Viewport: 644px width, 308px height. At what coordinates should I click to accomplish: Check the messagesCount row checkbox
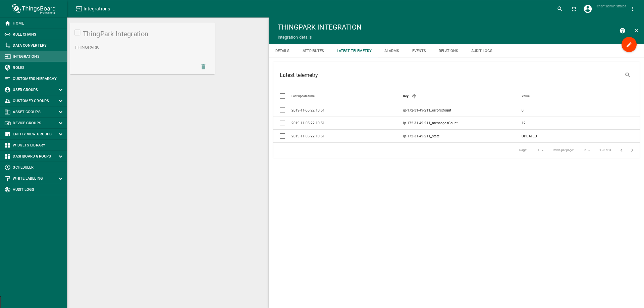pyautogui.click(x=282, y=123)
